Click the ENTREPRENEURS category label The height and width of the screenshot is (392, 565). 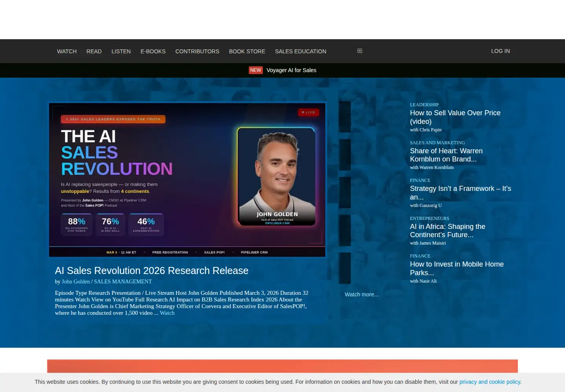coord(430,218)
